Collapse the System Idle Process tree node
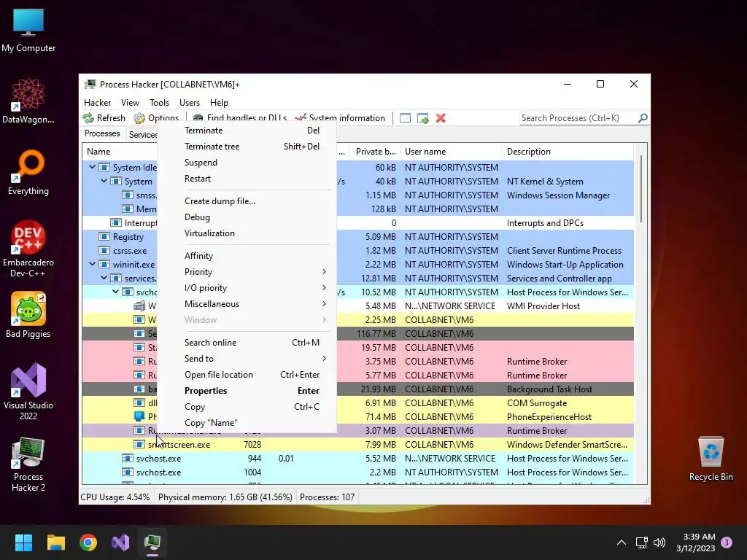The width and height of the screenshot is (747, 560). 92,167
